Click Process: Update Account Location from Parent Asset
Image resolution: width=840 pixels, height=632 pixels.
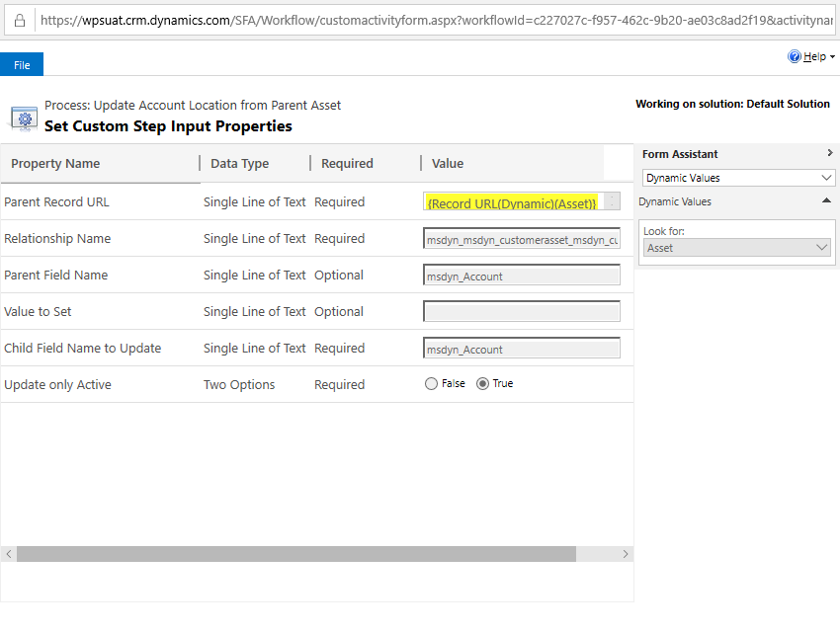coord(193,105)
